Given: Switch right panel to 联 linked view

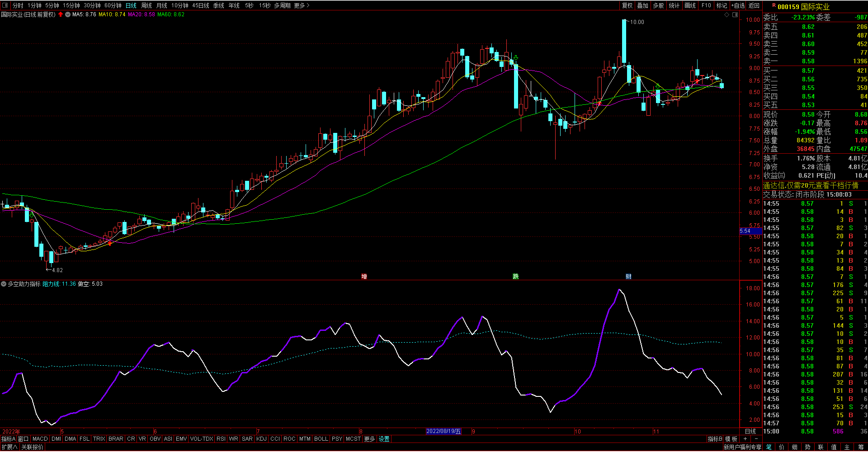Looking at the screenshot, I should 821,447.
